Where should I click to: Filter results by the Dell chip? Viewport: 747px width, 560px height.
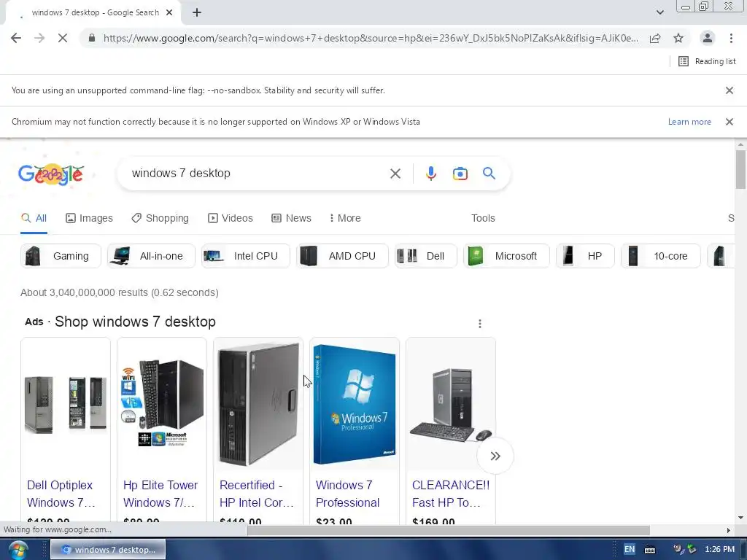(x=425, y=256)
